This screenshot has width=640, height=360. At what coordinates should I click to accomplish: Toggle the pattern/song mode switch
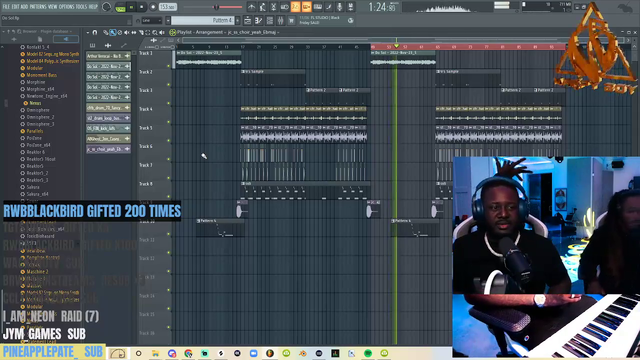click(x=120, y=7)
